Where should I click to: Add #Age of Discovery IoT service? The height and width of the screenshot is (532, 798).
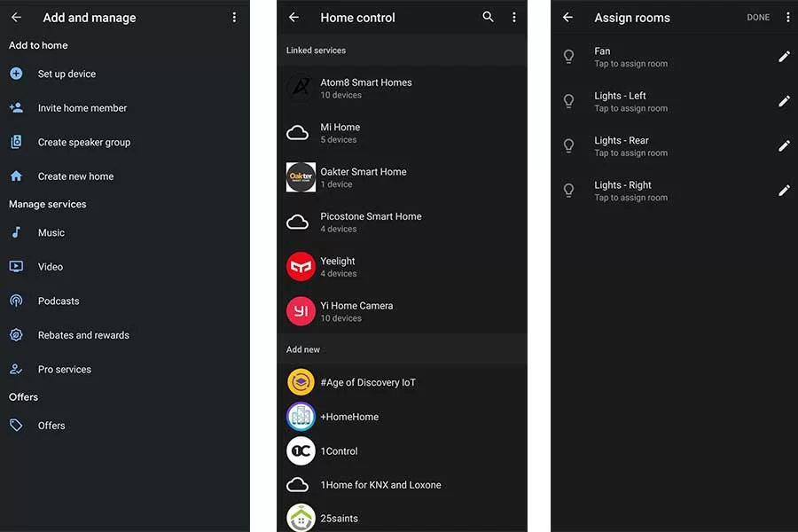[x=402, y=382]
